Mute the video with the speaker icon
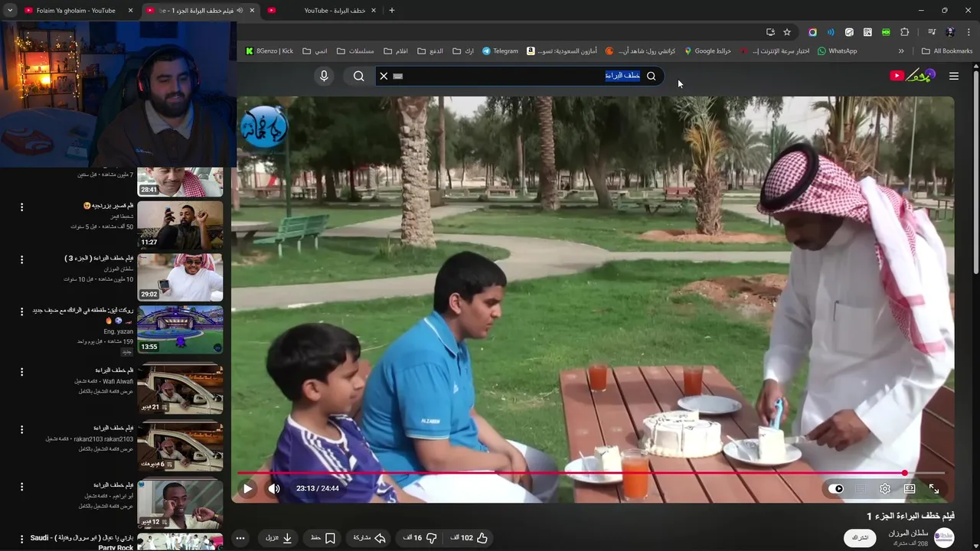The image size is (980, 551). point(274,488)
